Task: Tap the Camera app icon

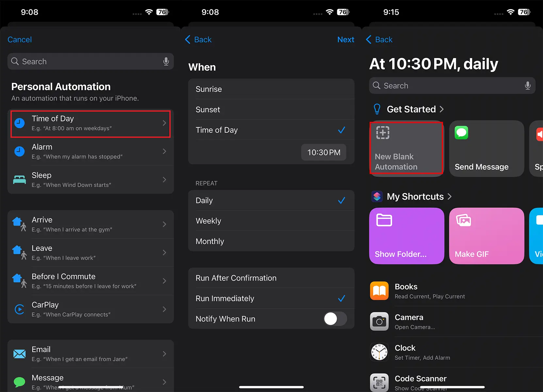Action: [379, 321]
